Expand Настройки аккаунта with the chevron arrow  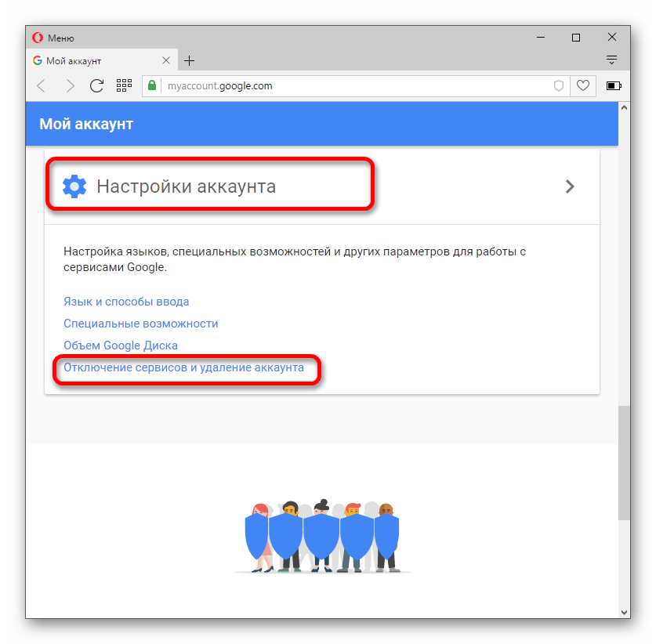coord(570,186)
